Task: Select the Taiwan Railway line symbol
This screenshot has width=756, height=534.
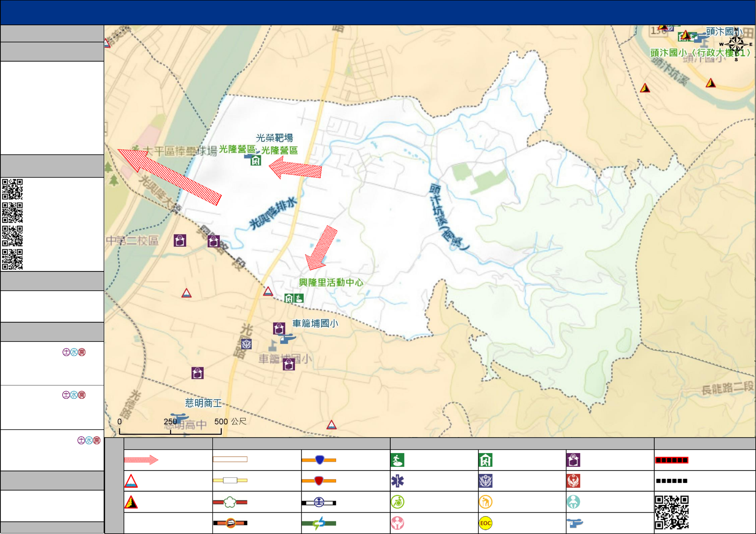Action: coord(319,502)
